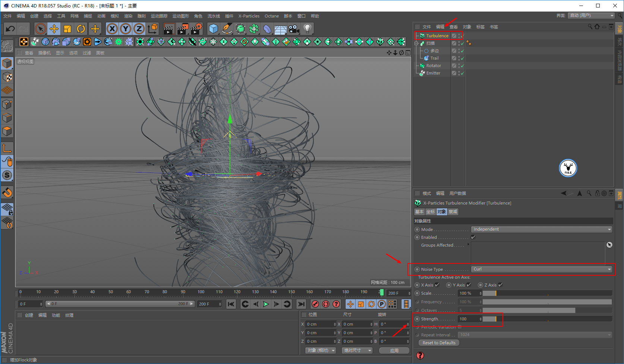Expand the Groups Affected disclosure arrow
This screenshot has width=624, height=364.
(468, 244)
